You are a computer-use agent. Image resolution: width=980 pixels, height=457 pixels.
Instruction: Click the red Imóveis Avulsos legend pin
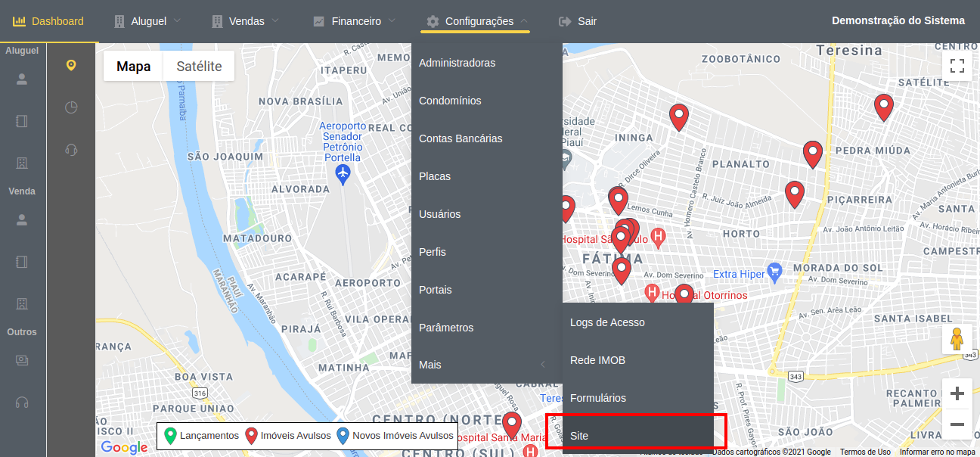(252, 436)
